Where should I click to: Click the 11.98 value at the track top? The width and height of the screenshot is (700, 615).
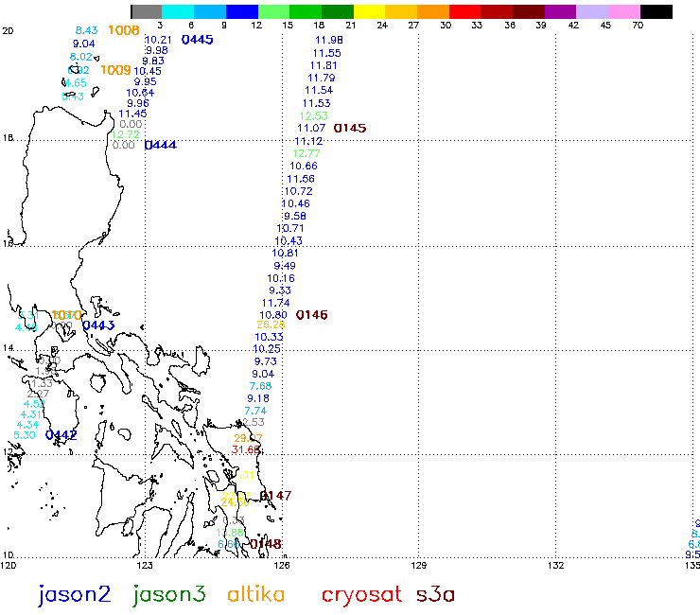[x=329, y=40]
